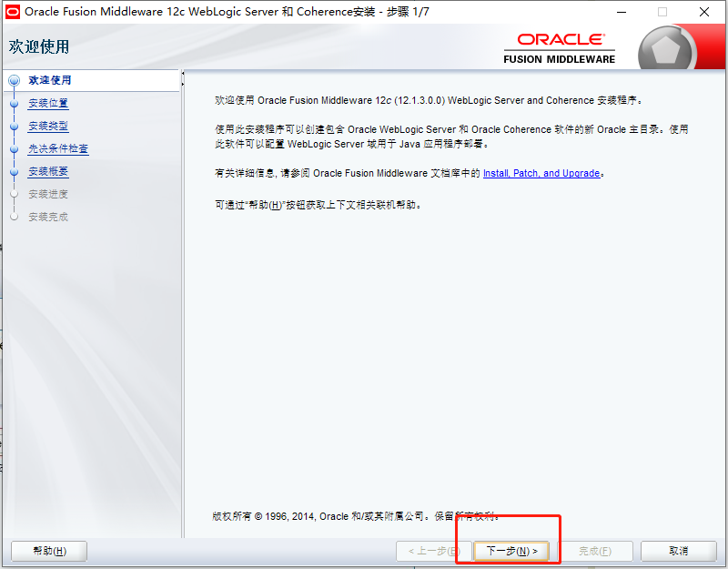Click the Oracle Fusion Middleware logo
Screen dimensions: 728x569
tap(560, 48)
